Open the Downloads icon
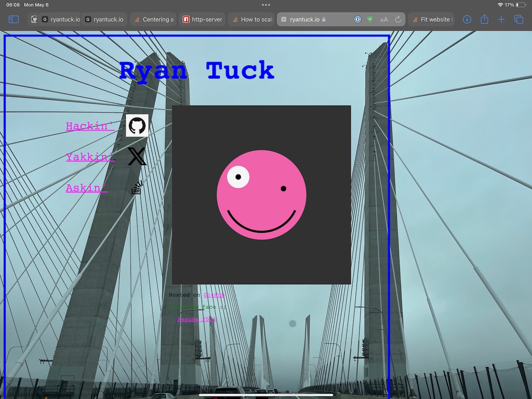The width and height of the screenshot is (532, 399). (x=467, y=20)
